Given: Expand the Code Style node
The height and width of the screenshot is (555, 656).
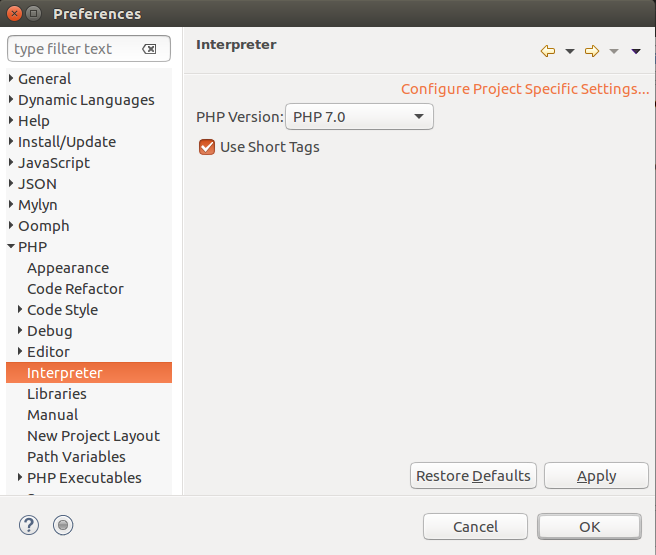Looking at the screenshot, I should [20, 309].
